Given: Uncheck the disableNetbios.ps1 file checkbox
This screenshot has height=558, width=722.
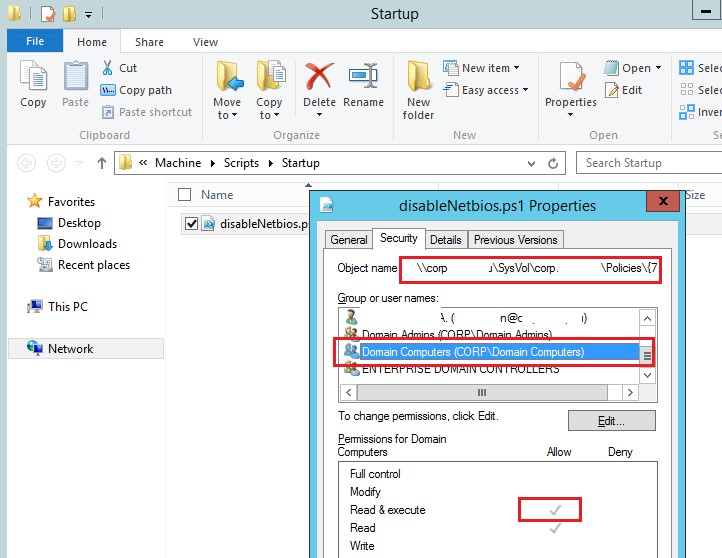Looking at the screenshot, I should (x=191, y=224).
